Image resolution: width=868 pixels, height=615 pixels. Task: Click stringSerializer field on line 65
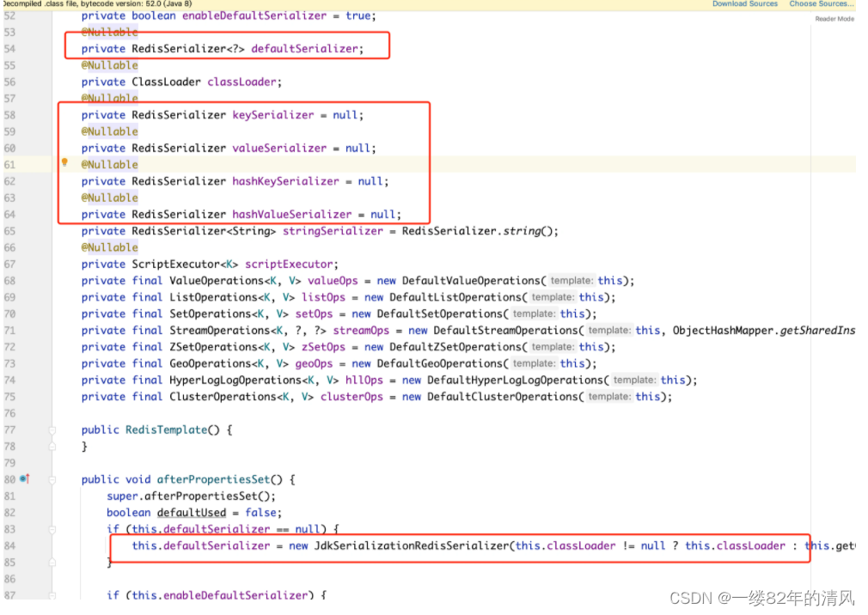click(333, 231)
